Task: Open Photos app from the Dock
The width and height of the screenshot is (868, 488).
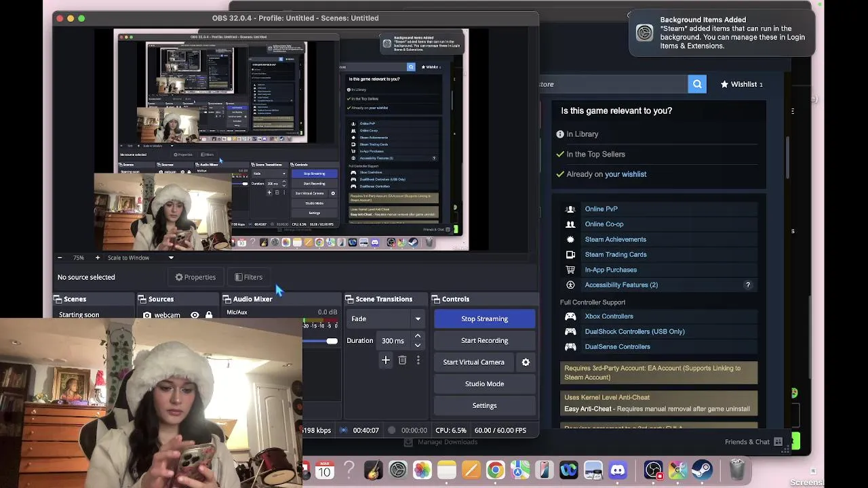Action: tap(422, 470)
